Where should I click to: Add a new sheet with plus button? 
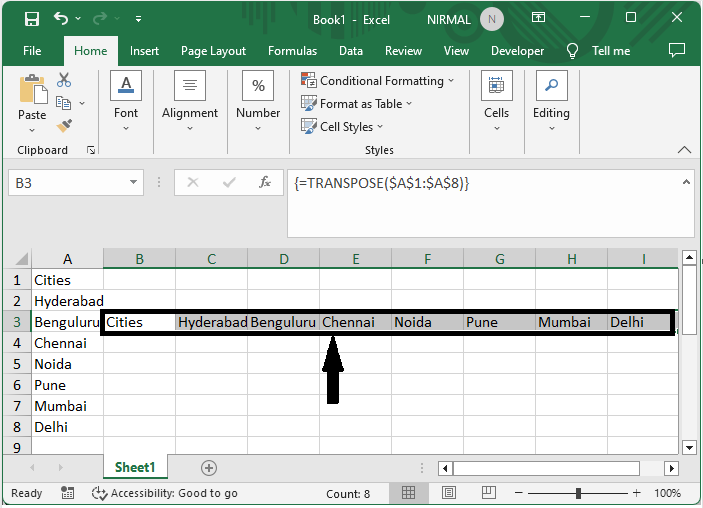(208, 468)
